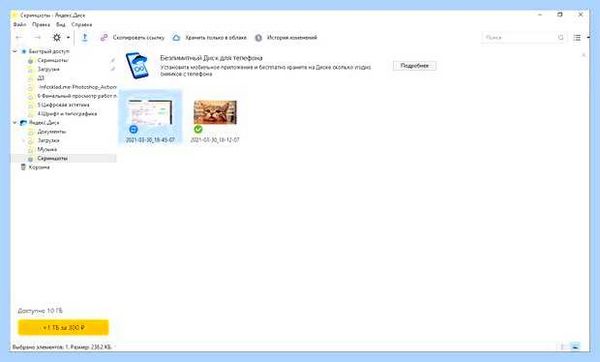Click the blue sync status icon
The image size is (600, 362).
(133, 129)
